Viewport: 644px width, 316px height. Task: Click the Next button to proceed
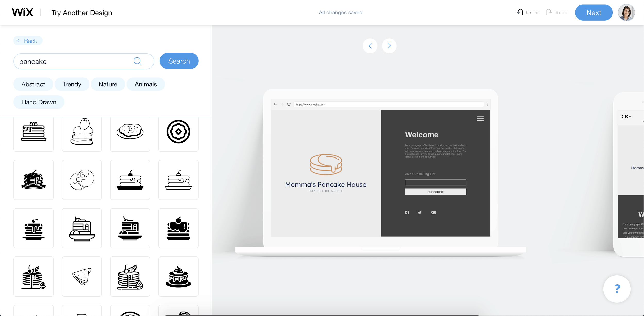pyautogui.click(x=594, y=12)
